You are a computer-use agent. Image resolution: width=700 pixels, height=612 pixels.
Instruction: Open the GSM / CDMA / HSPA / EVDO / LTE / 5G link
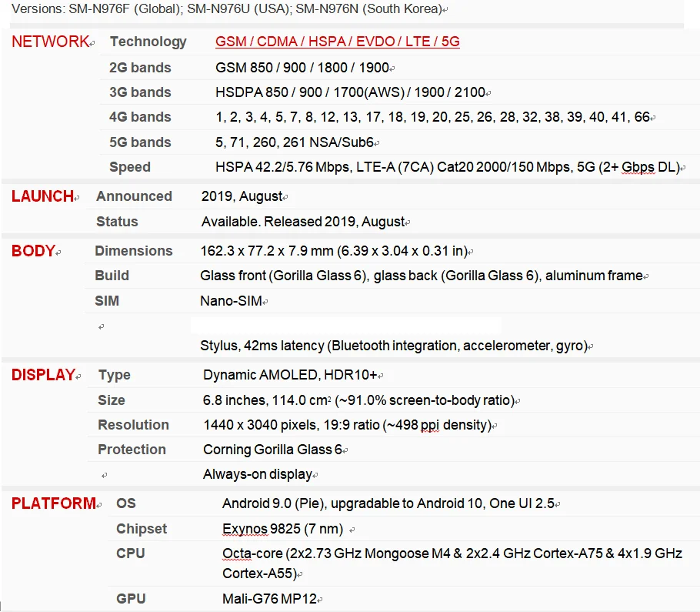click(338, 42)
